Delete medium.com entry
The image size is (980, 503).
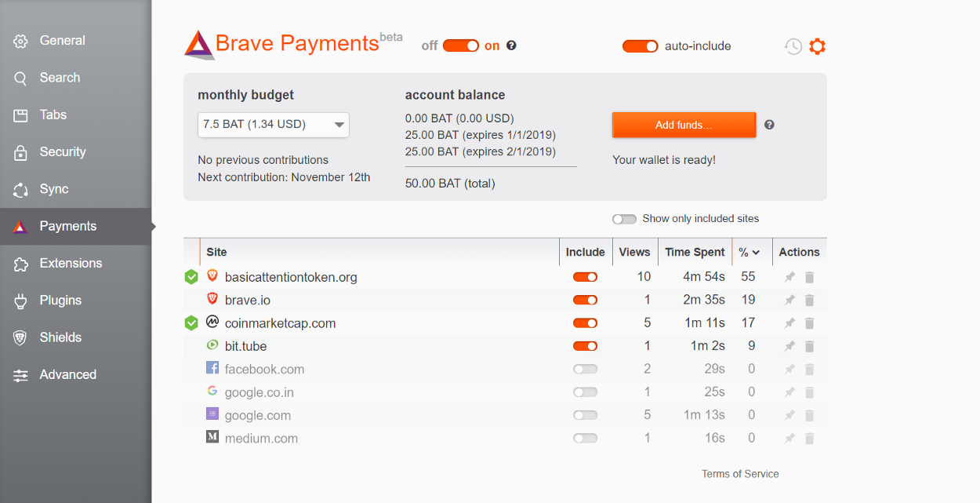(809, 439)
